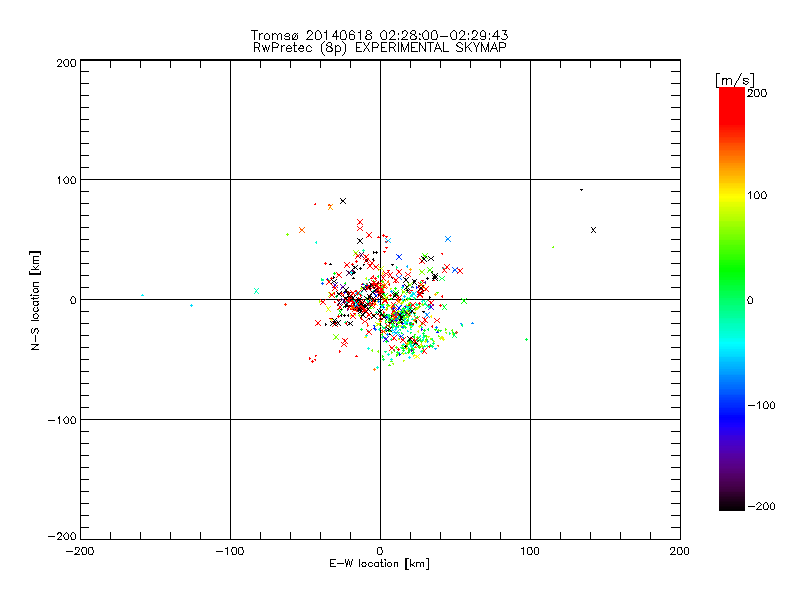Click the colorbar label '200'
Screen dimensions: 800x600
(x=757, y=93)
